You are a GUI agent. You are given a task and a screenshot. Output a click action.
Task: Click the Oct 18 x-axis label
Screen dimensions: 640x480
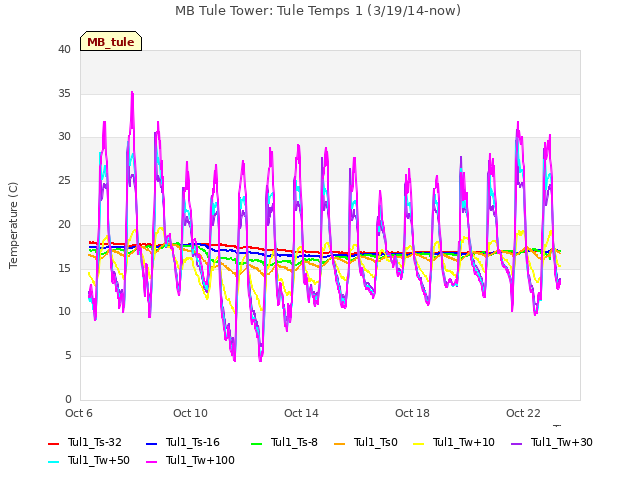(x=412, y=413)
